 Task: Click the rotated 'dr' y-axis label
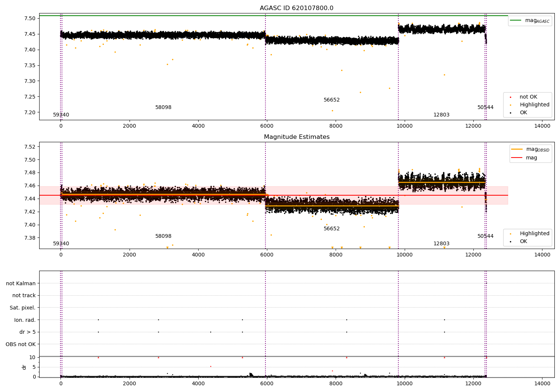click(x=24, y=367)
